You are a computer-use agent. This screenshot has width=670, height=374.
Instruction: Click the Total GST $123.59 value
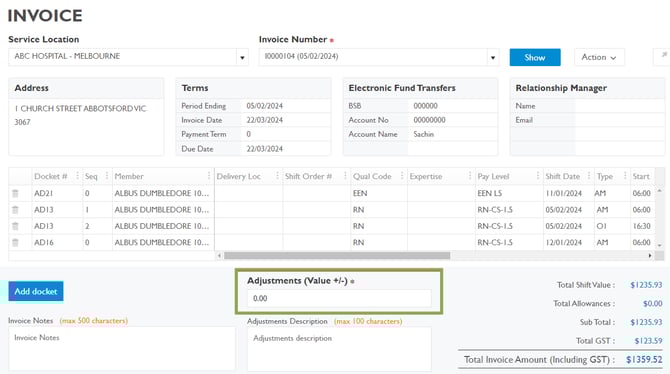tap(648, 341)
